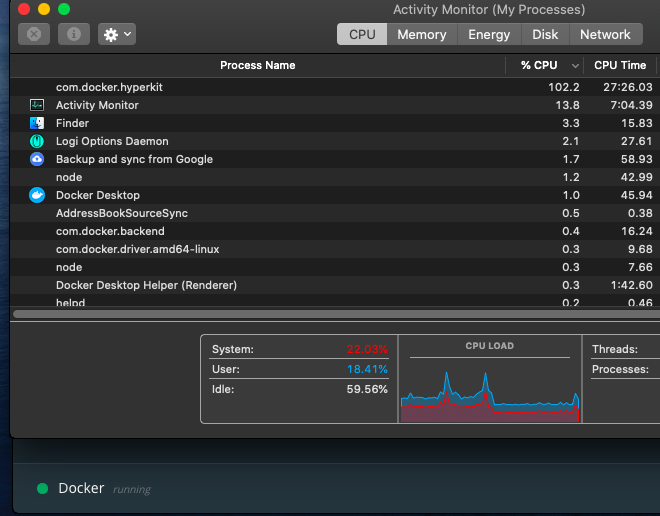Switch to the Energy tab
The height and width of the screenshot is (516, 660).
pos(489,34)
